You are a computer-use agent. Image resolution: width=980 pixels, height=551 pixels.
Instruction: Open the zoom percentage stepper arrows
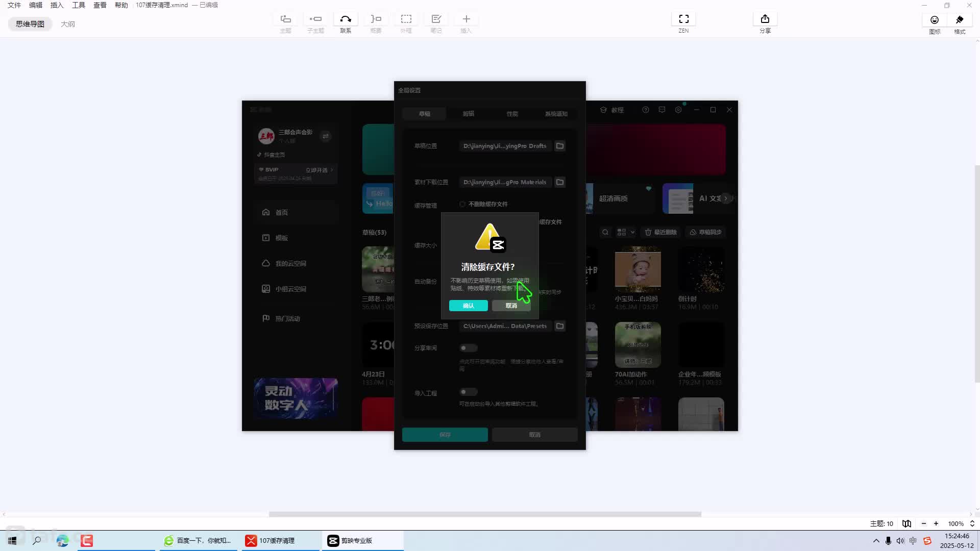pos(972,523)
